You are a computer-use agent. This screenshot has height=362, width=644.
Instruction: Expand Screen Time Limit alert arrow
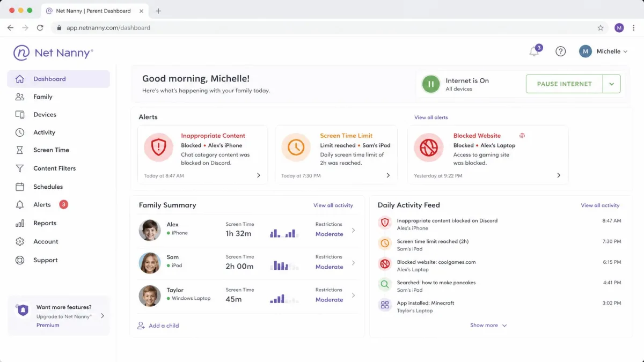pos(388,175)
